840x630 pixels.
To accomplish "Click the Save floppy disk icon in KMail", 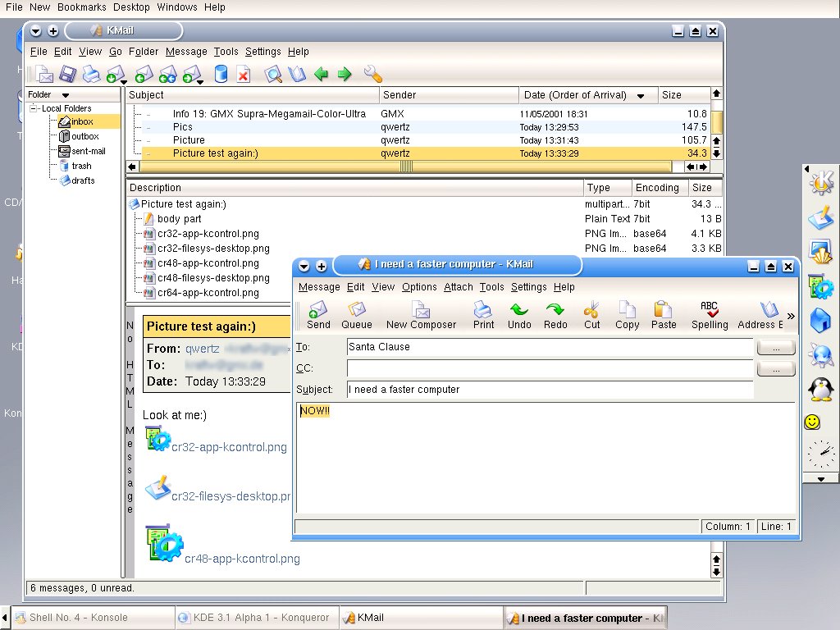I will point(67,74).
